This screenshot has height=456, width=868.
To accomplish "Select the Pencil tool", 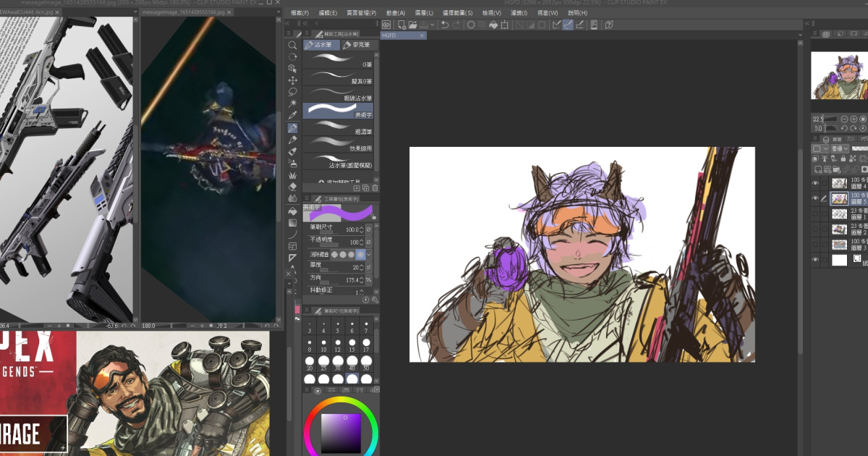I will [293, 140].
